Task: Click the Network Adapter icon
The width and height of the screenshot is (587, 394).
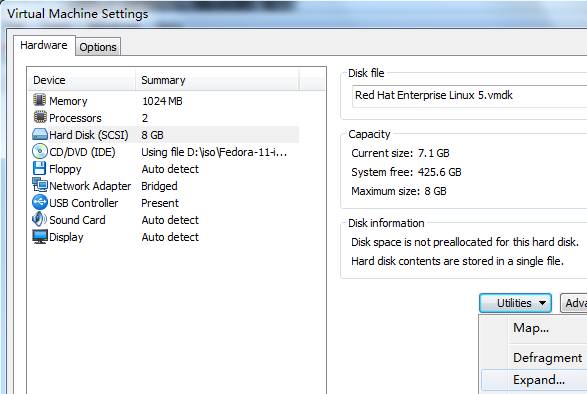Action: [x=40, y=185]
